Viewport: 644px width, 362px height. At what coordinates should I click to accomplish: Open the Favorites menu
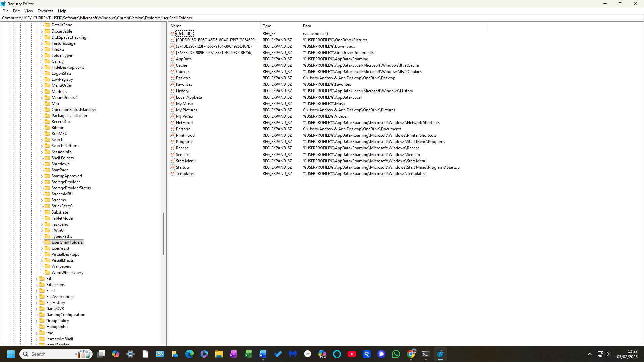[x=45, y=11]
